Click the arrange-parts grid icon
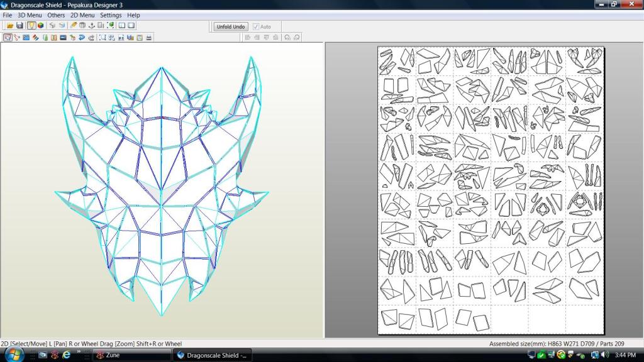 click(x=111, y=37)
